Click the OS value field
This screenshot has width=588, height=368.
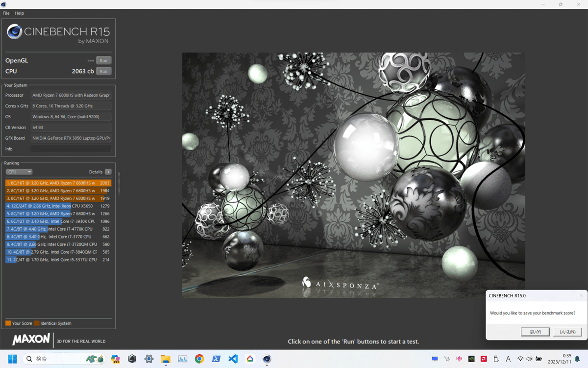[x=71, y=117]
